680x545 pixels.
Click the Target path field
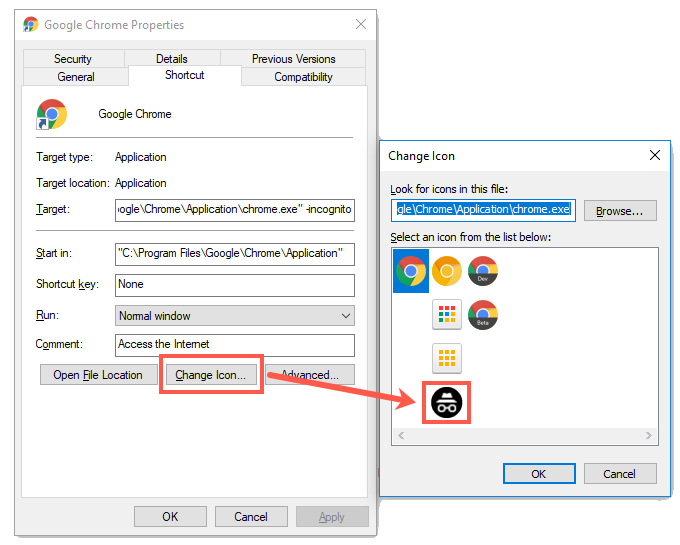tap(235, 210)
